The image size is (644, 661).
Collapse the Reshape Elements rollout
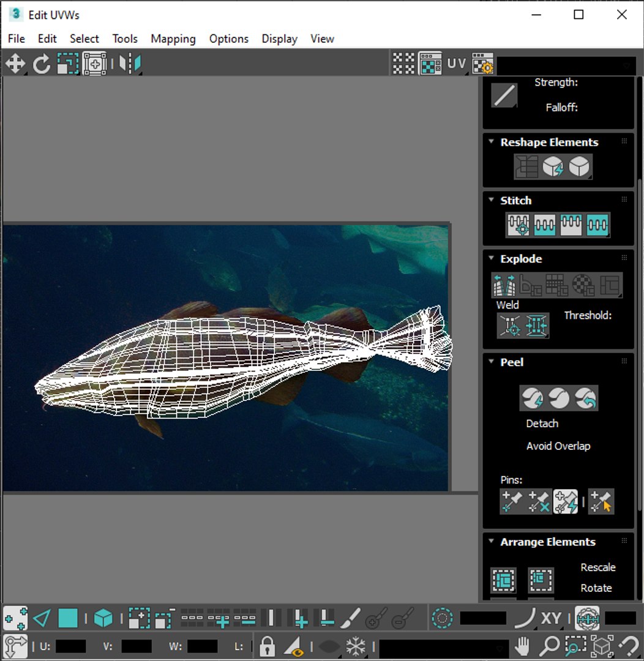point(491,142)
